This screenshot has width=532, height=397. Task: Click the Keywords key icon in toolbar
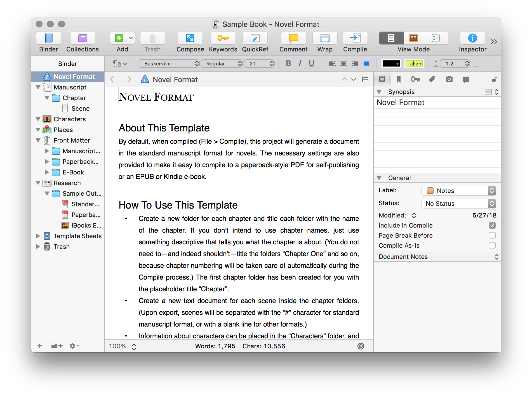coord(223,38)
